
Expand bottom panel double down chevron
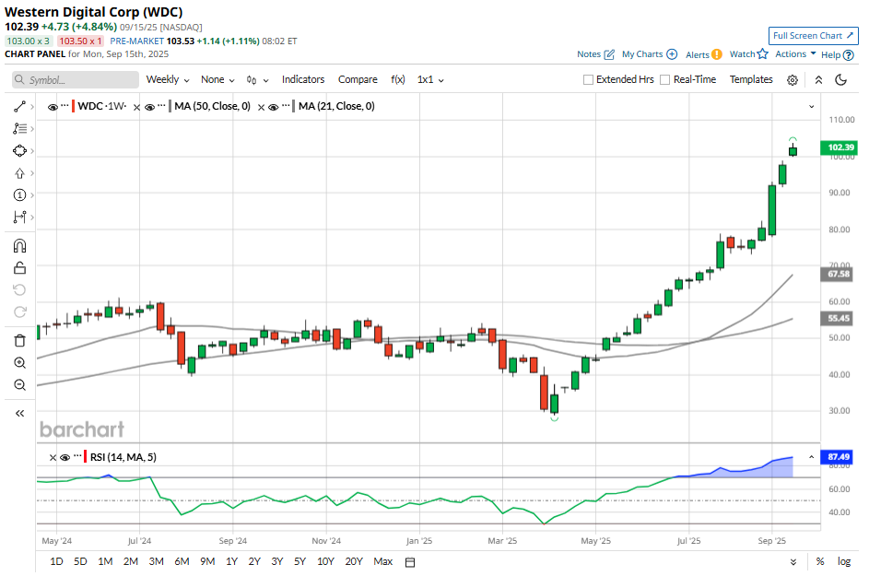(793, 562)
